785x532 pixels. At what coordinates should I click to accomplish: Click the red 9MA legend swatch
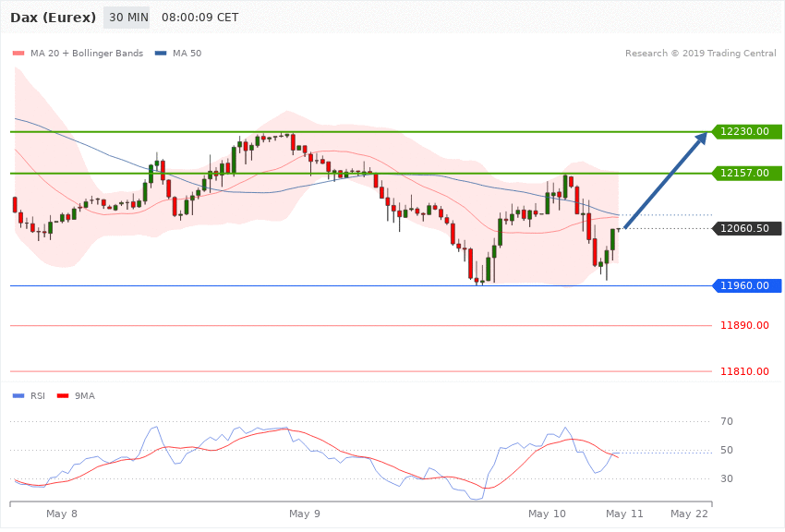[x=63, y=396]
